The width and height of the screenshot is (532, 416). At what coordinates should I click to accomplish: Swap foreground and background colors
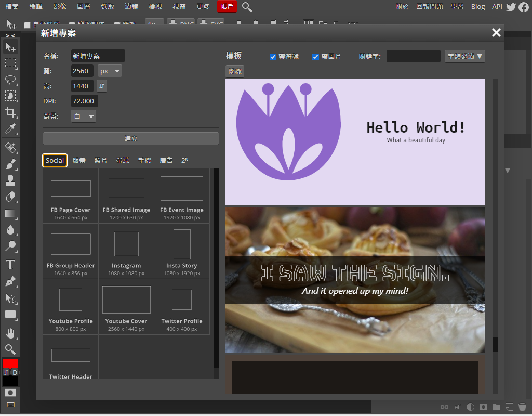6,372
